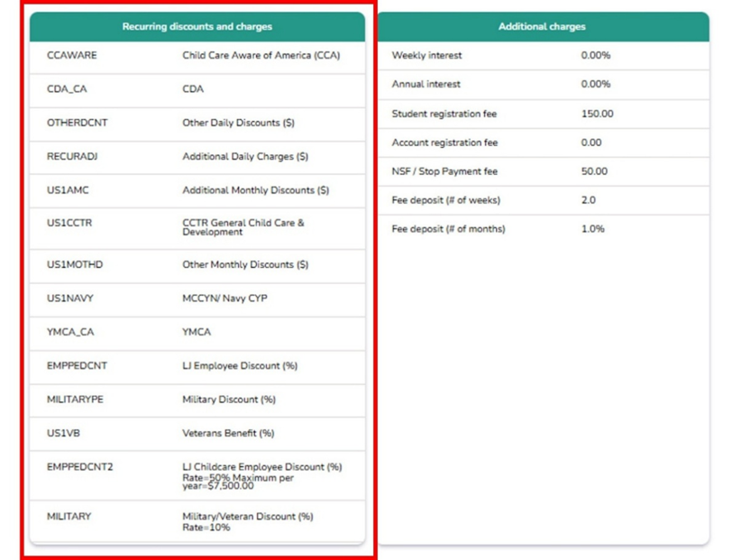Select the Account registration fee 0.00 value
This screenshot has width=751, height=560.
[591, 142]
